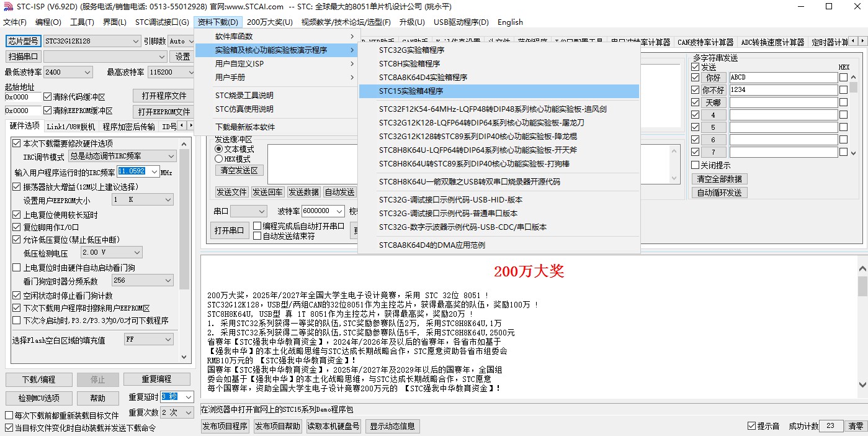Screen dimensions: 868x436
Task: Toggle 清除代码缓冲区 checkbox
Action: tap(48, 97)
